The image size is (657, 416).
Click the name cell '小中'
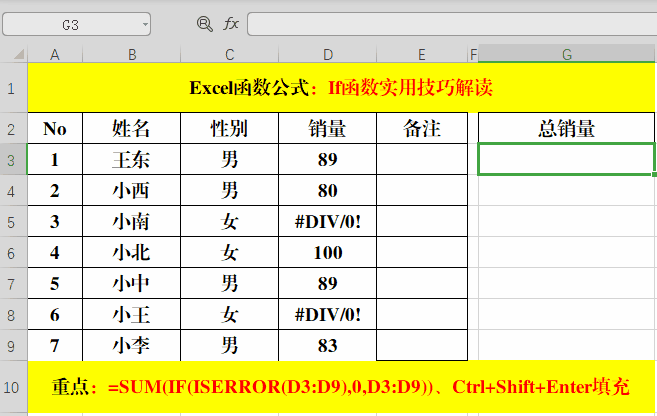tap(132, 284)
